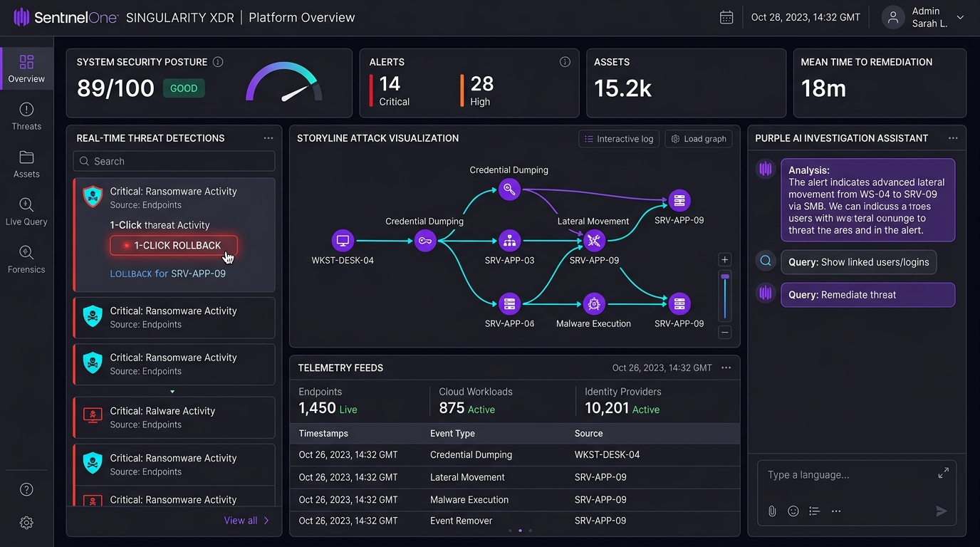Expand the chat input box

click(943, 473)
